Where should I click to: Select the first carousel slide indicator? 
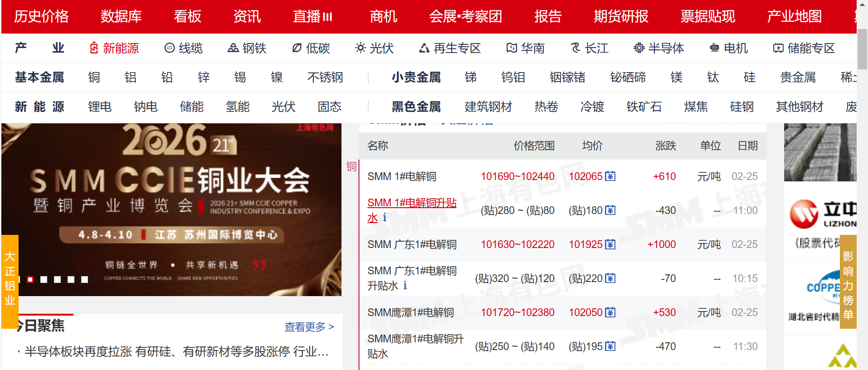pyautogui.click(x=30, y=279)
